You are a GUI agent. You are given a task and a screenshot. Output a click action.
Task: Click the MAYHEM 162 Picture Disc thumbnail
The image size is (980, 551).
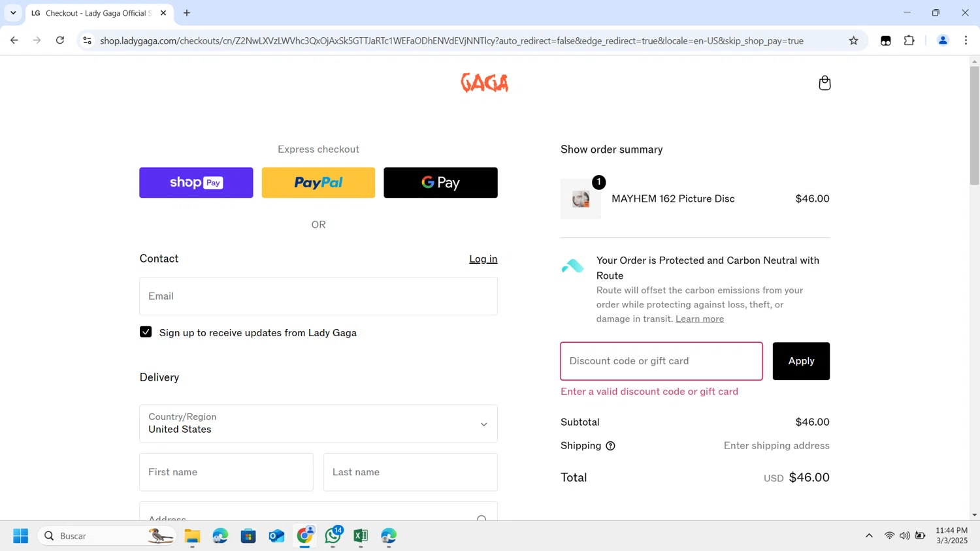[581, 199]
